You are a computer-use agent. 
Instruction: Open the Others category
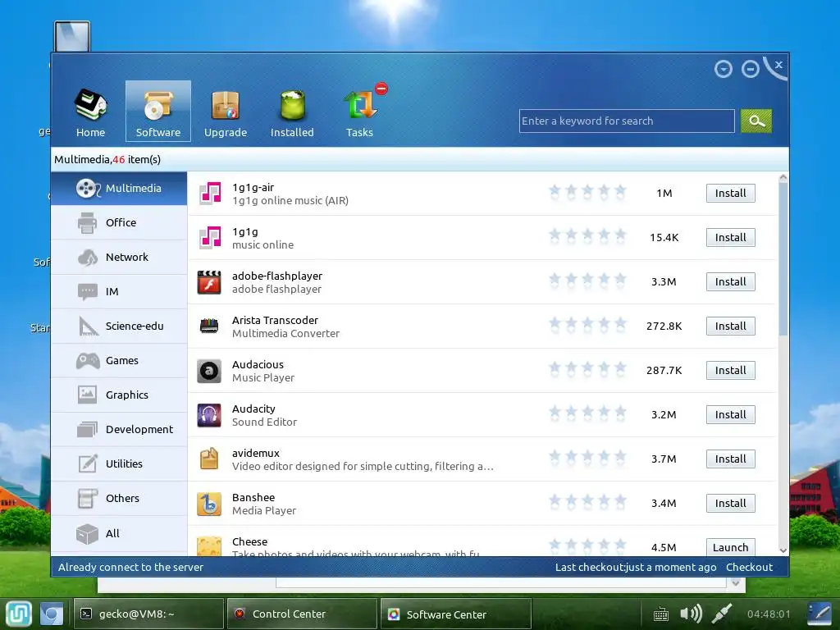[119, 498]
